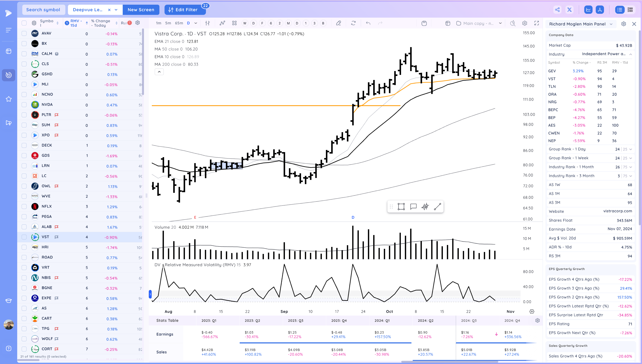Image resolution: width=642 pixels, height=364 pixels.
Task: Click the pencil draw tool icon
Action: tap(338, 23)
